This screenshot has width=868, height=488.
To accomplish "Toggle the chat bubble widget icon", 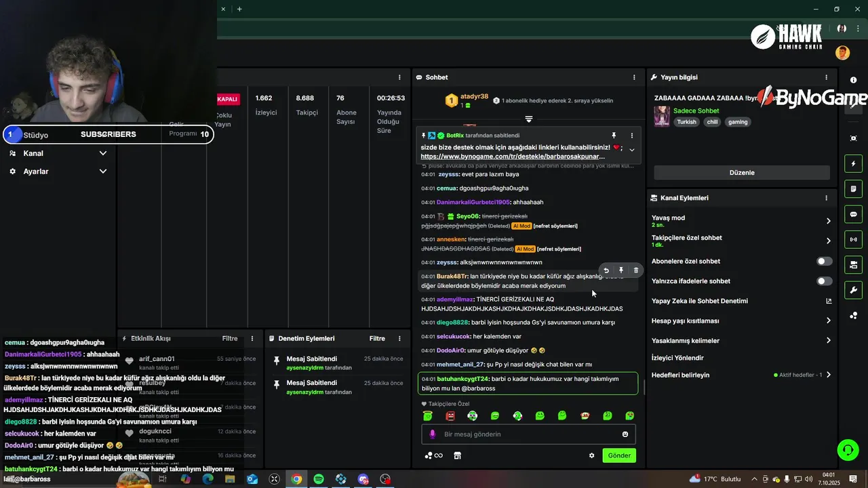I will click(x=853, y=213).
